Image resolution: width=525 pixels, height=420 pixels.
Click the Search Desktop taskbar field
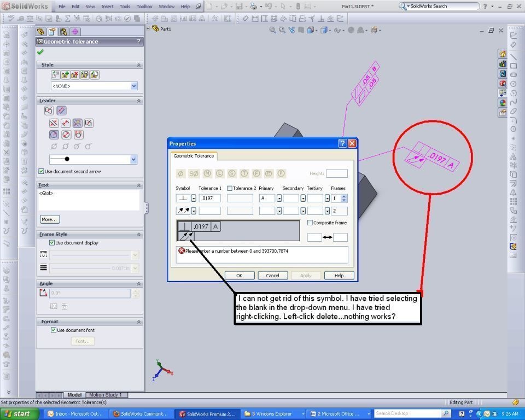pyautogui.click(x=407, y=413)
